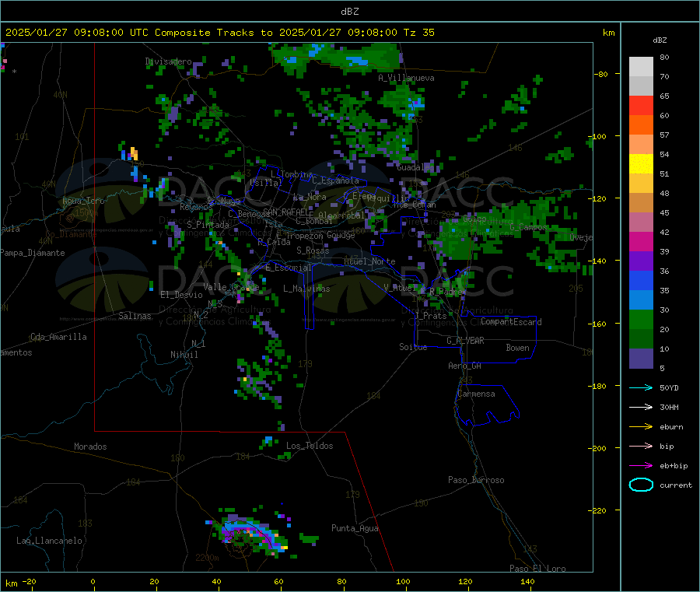Click the green 20-30 dBZ color swatch

pyautogui.click(x=641, y=319)
